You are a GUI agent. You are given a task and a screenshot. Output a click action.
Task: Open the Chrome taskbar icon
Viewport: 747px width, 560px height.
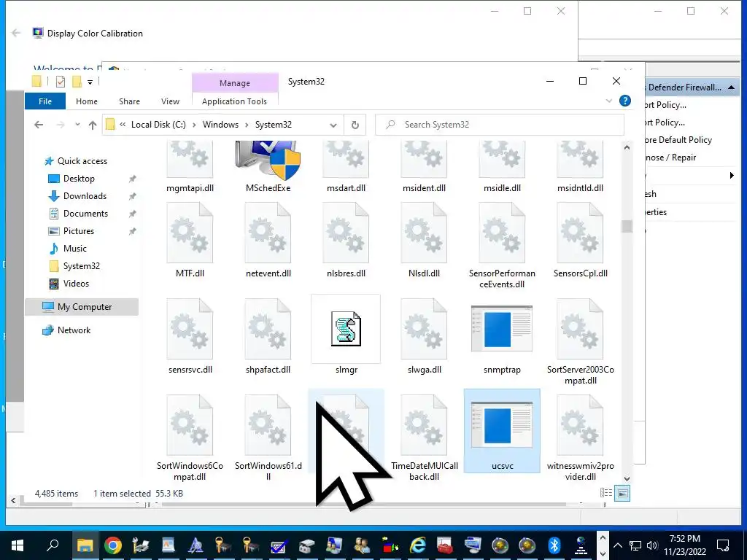point(113,545)
